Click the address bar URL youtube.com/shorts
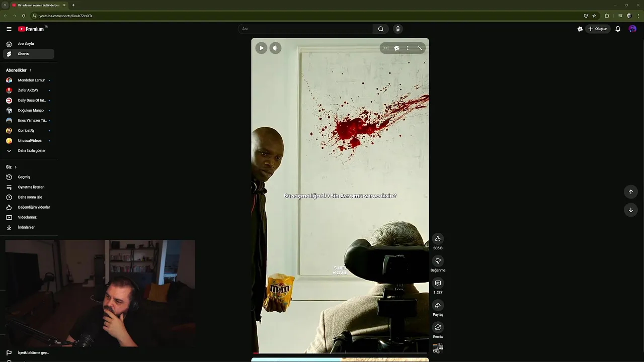Screen dimensions: 644x362 (x=65, y=16)
